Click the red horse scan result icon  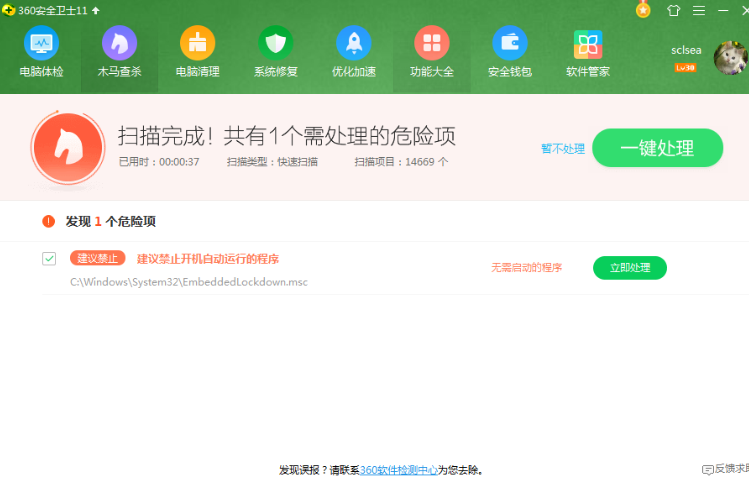[68, 148]
